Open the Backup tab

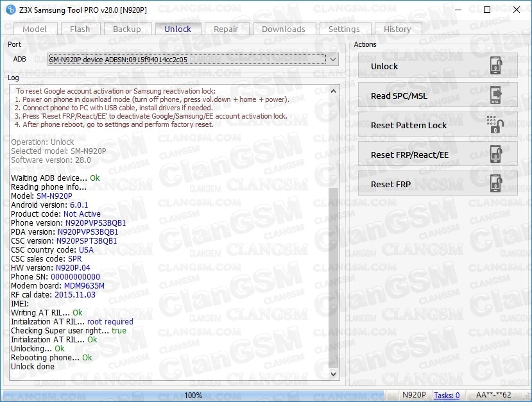coord(127,29)
